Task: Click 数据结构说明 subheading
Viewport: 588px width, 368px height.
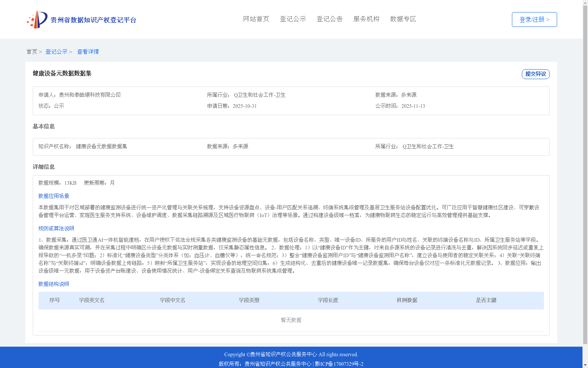Action: click(x=54, y=284)
